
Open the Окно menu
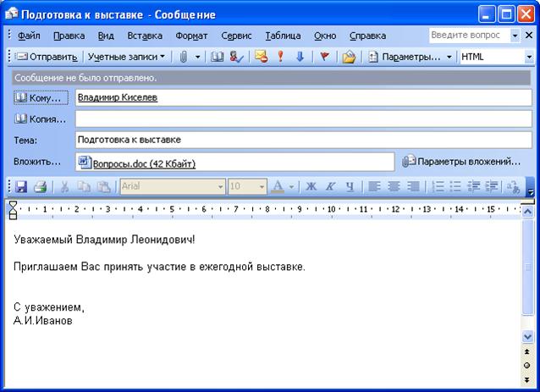point(325,36)
